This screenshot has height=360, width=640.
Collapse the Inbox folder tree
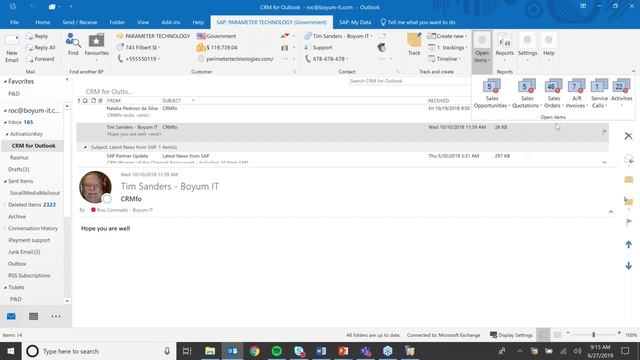pos(5,122)
